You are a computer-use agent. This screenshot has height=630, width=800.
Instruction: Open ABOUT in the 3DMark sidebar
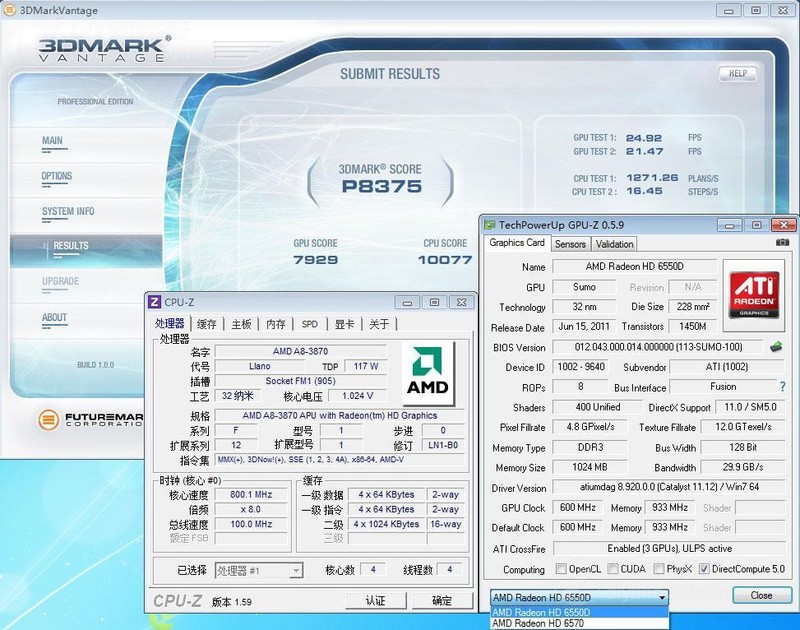pyautogui.click(x=54, y=317)
